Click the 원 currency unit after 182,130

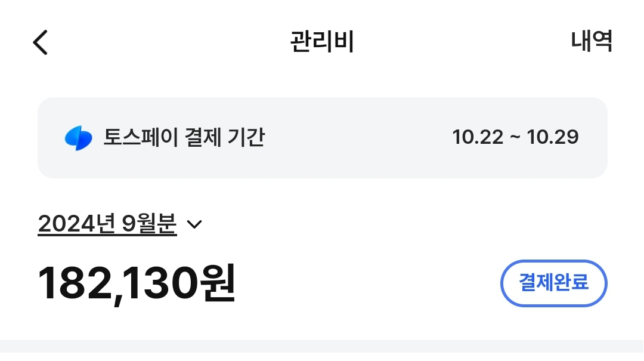(216, 283)
